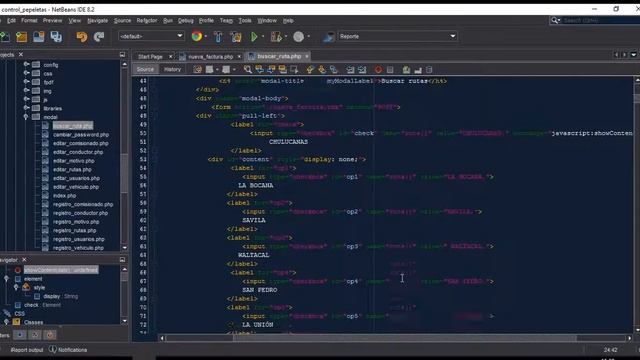Switch to the Start Page tab
The height and width of the screenshot is (360, 640).
coord(150,57)
